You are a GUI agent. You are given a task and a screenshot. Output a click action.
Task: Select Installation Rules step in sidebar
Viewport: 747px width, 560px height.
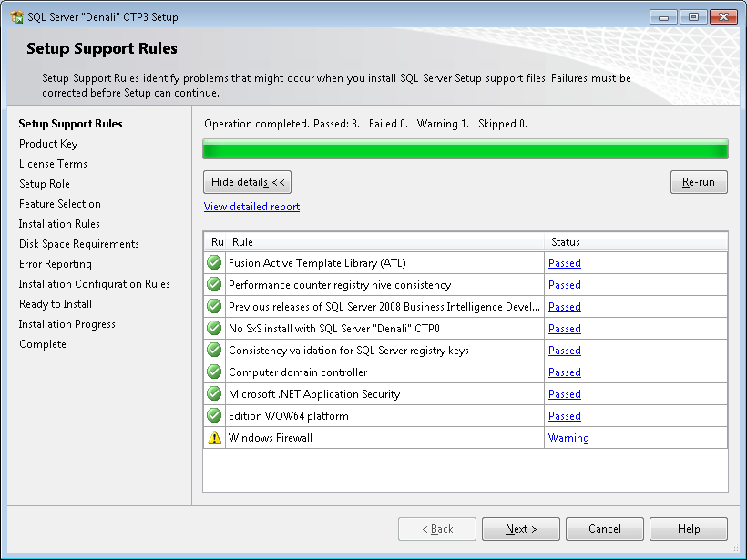(x=59, y=224)
